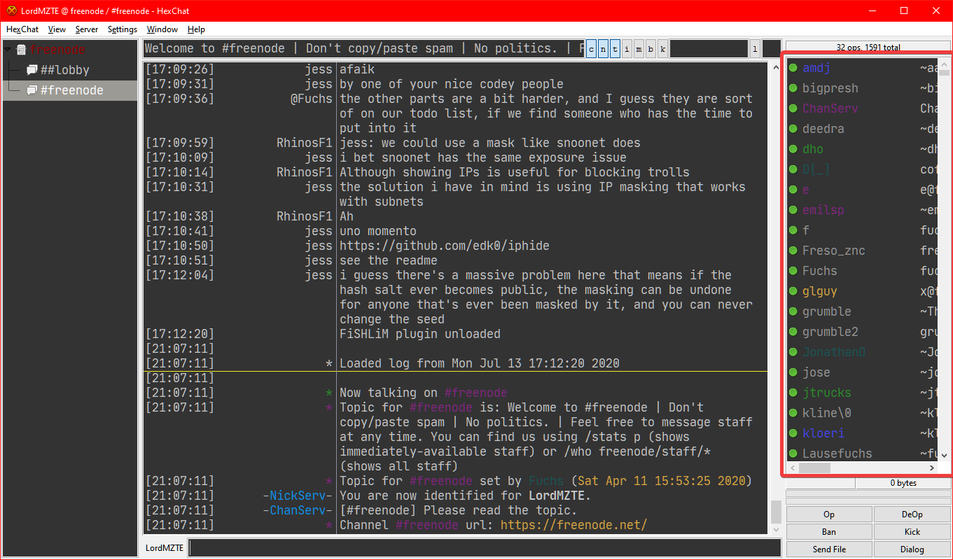953x560 pixels.
Task: Click the ##lobby channel icon
Action: [32, 70]
